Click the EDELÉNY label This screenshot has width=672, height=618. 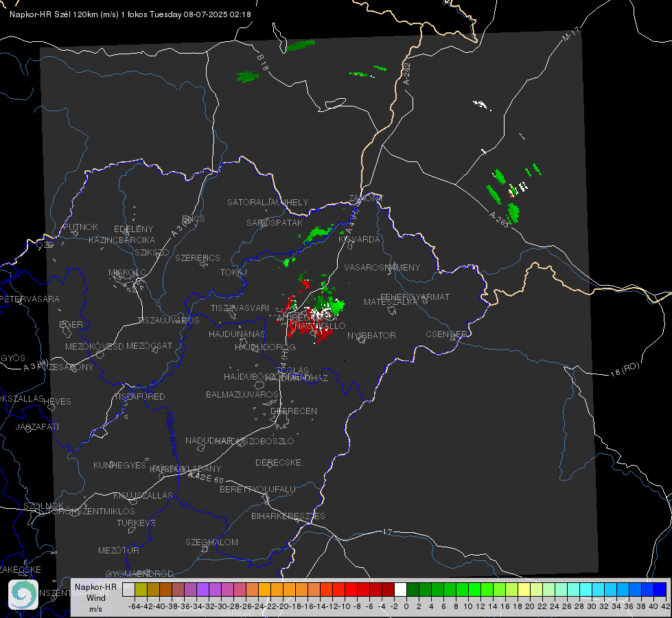[133, 229]
